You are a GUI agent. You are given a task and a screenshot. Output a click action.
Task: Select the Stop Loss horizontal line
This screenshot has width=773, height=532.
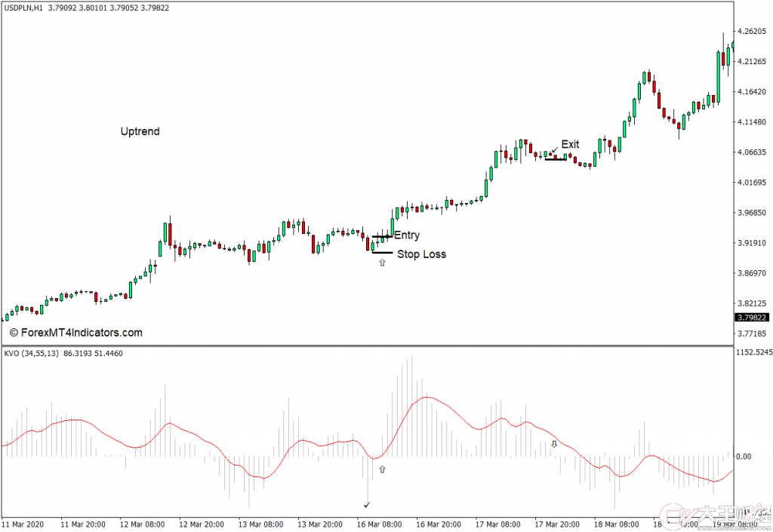click(383, 253)
